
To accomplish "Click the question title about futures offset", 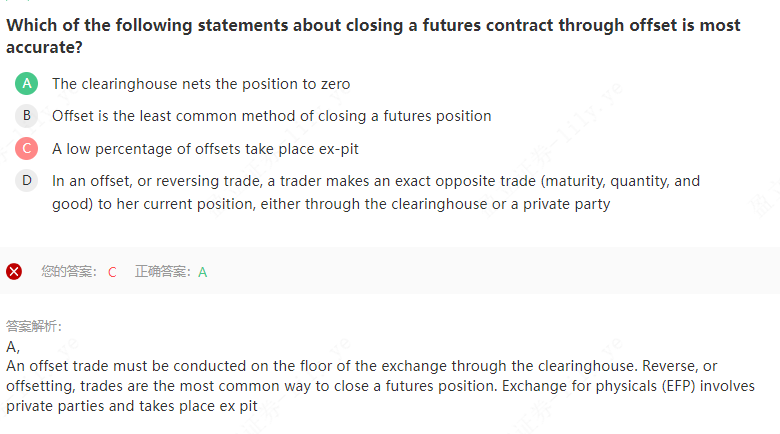I will tap(373, 35).
